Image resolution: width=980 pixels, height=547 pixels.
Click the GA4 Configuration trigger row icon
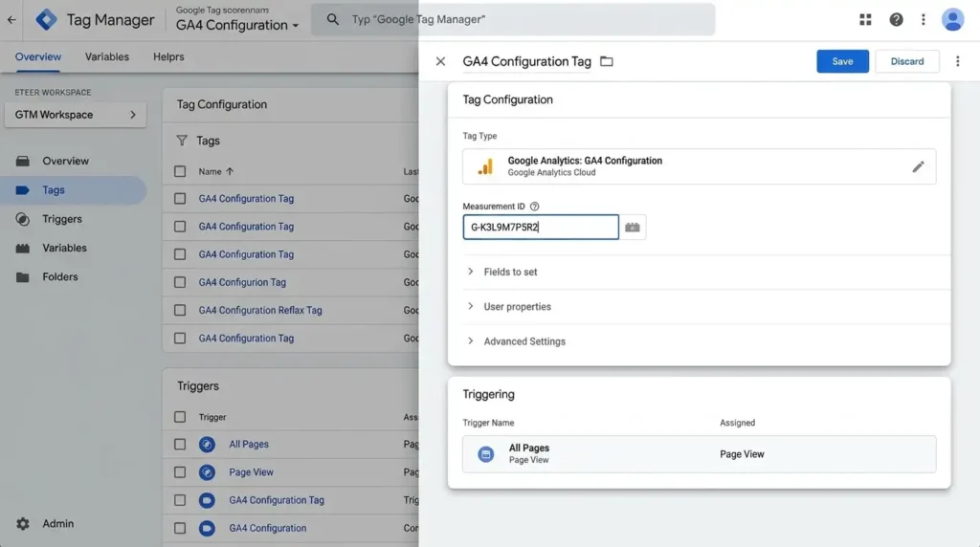(207, 528)
